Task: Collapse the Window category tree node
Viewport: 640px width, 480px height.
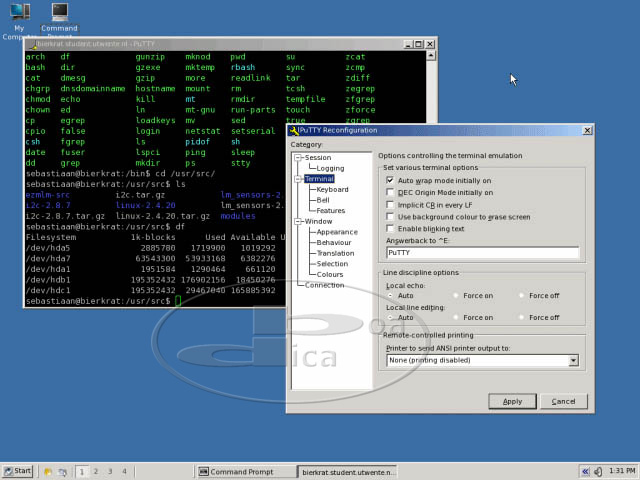Action: click(298, 221)
